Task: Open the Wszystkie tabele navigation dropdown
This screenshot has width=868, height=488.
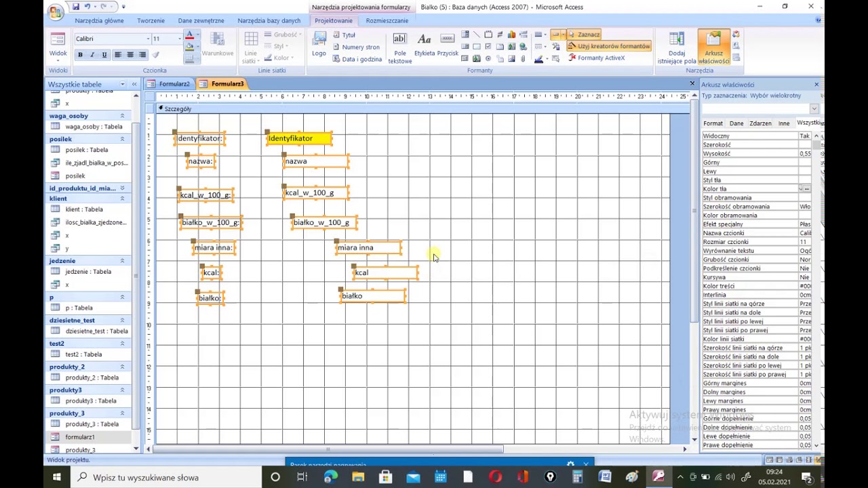Action: pyautogui.click(x=123, y=84)
